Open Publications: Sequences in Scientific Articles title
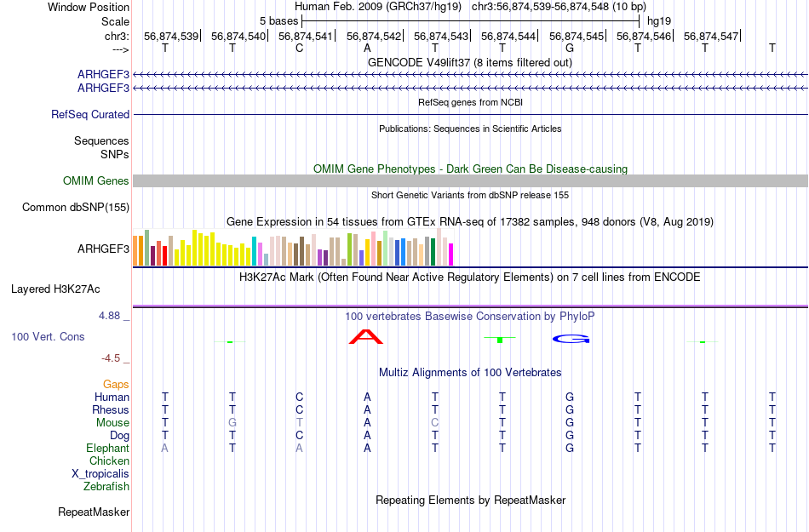The image size is (809, 532). (x=470, y=129)
